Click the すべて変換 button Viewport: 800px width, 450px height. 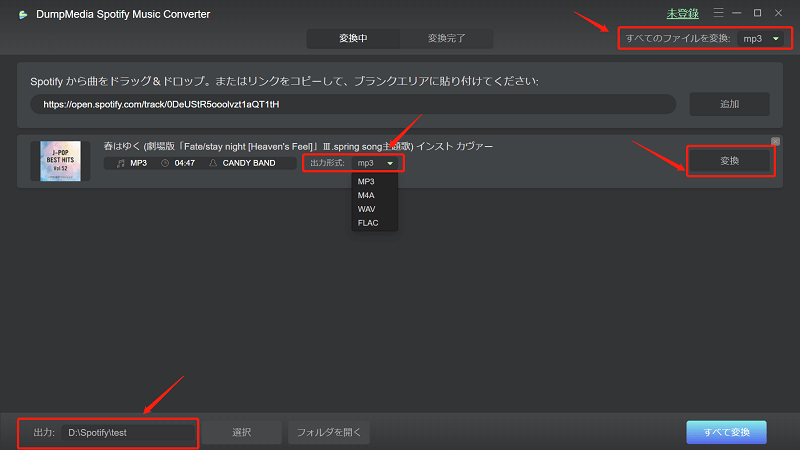click(x=727, y=433)
